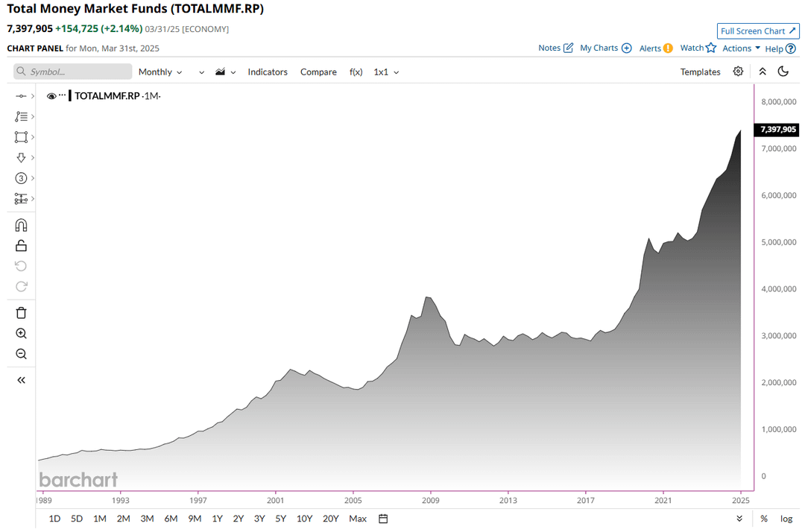
Task: Toggle dark mode for the chart
Action: pyautogui.click(x=783, y=71)
